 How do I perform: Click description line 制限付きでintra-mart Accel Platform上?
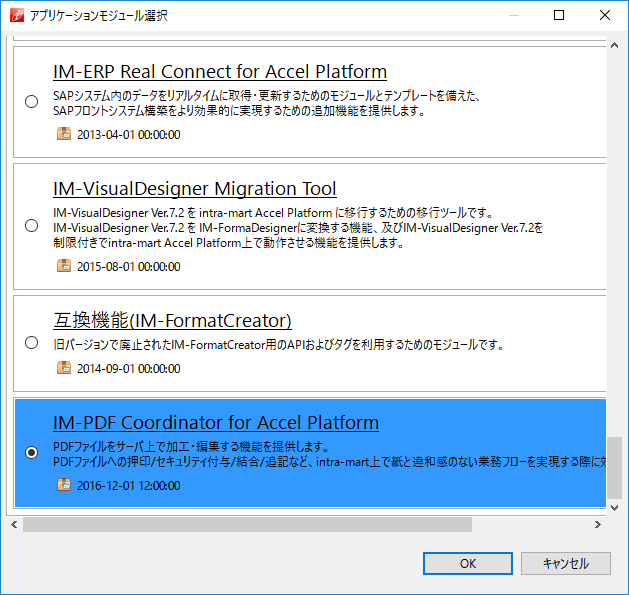(229, 243)
